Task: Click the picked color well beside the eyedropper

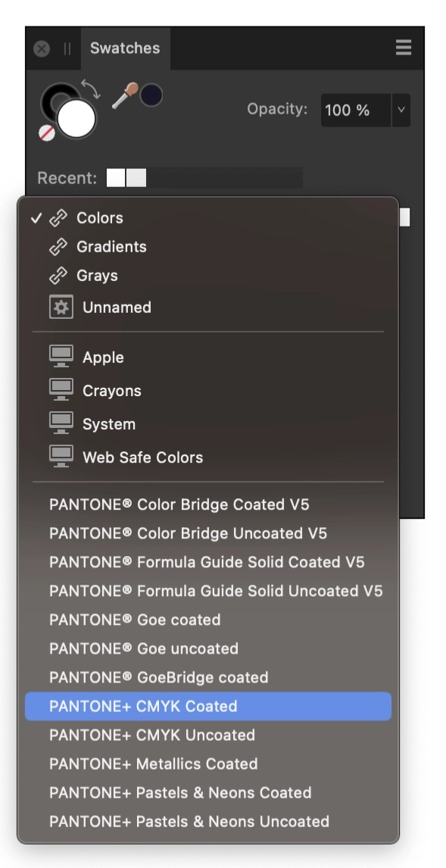Action: point(151,95)
